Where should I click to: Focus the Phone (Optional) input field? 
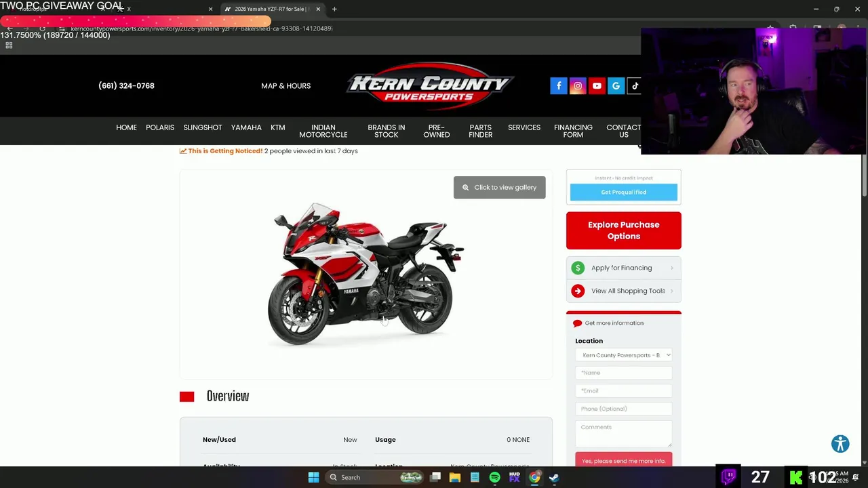(x=624, y=409)
